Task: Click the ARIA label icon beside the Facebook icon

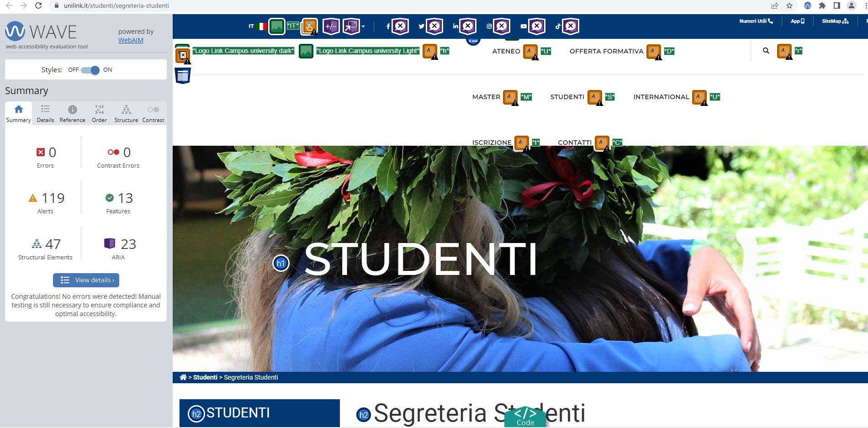Action: [x=400, y=26]
